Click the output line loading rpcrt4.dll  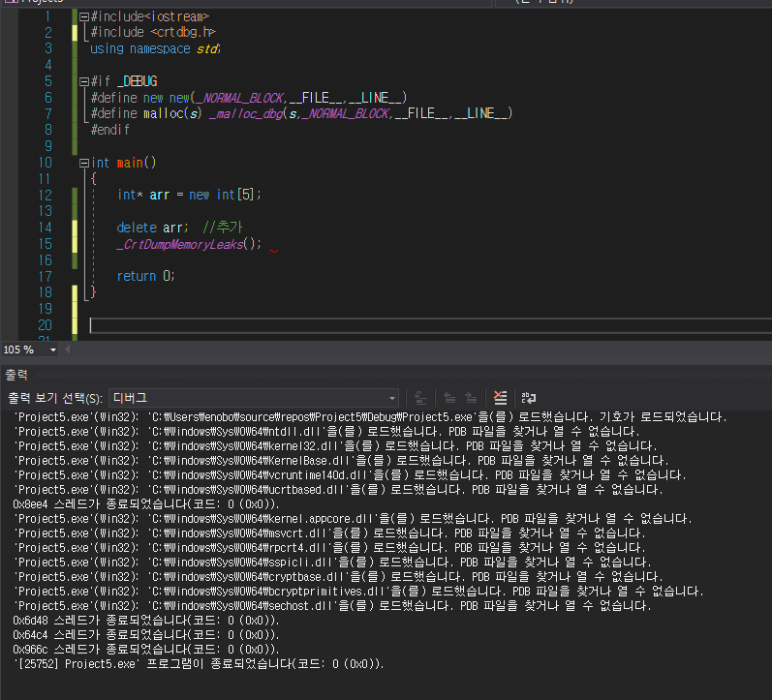click(x=329, y=548)
